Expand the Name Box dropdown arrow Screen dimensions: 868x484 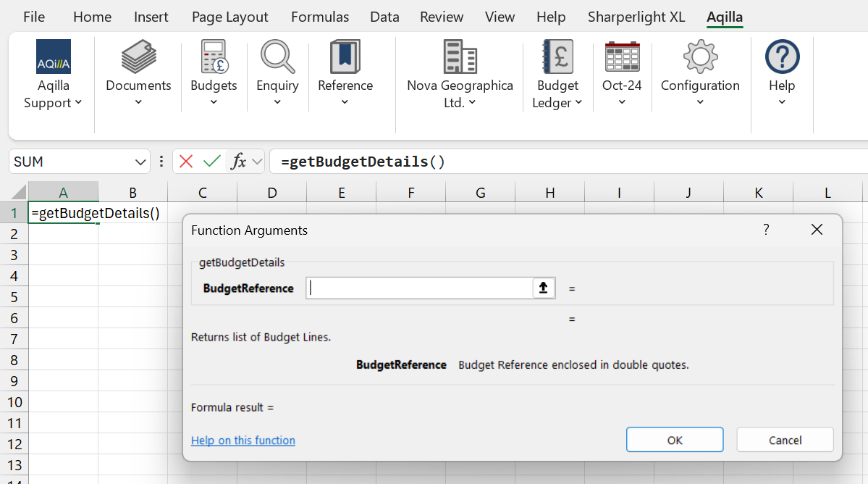[140, 162]
